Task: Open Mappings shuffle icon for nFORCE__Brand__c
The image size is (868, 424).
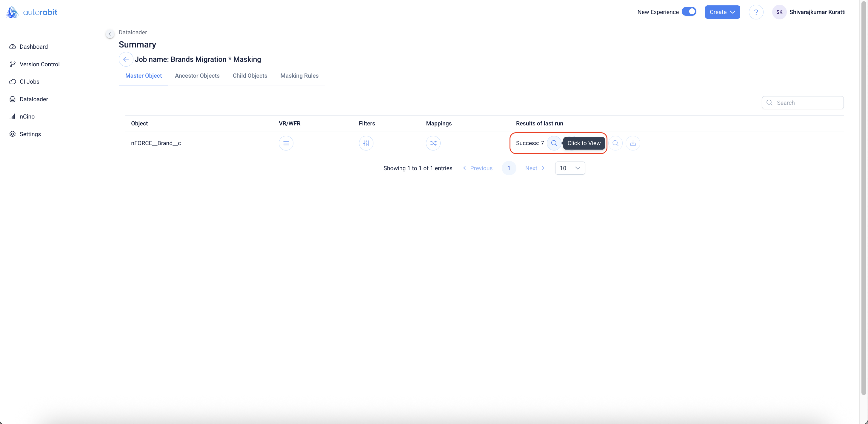Action: click(x=433, y=143)
